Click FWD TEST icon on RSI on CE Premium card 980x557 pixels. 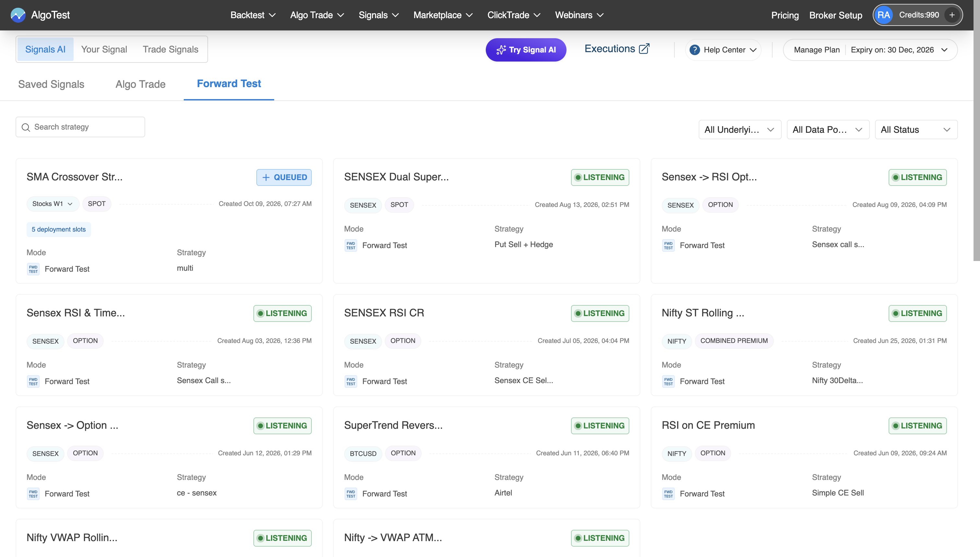(x=668, y=494)
